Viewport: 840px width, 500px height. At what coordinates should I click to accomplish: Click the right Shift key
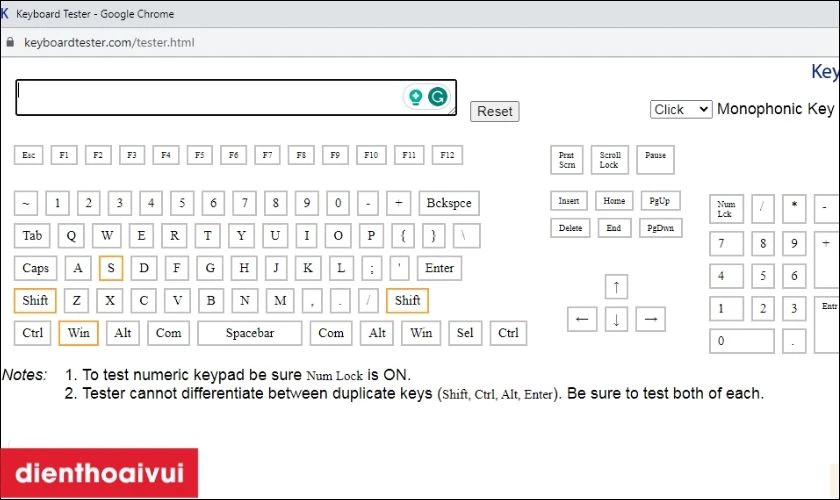407,301
